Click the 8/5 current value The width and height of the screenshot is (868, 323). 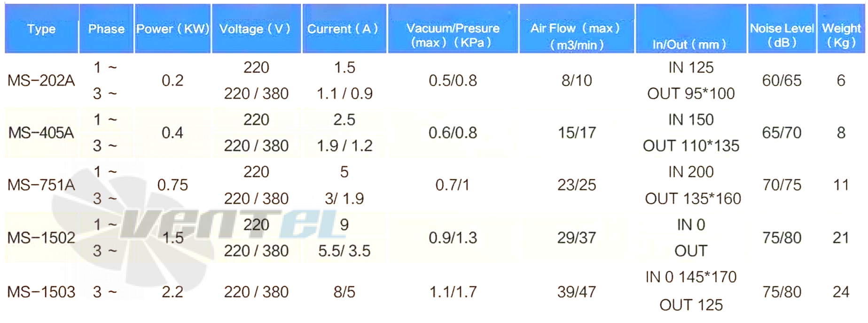click(x=344, y=292)
